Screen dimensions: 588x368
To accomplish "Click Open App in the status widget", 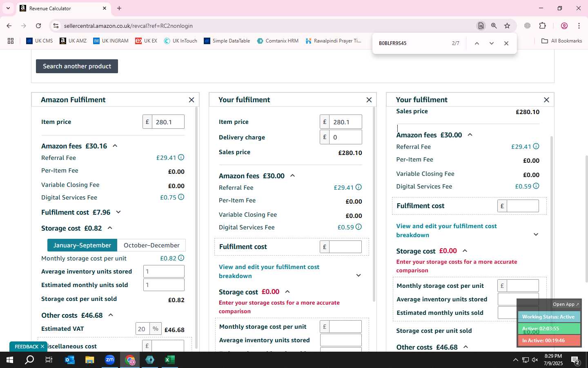I will [566, 304].
